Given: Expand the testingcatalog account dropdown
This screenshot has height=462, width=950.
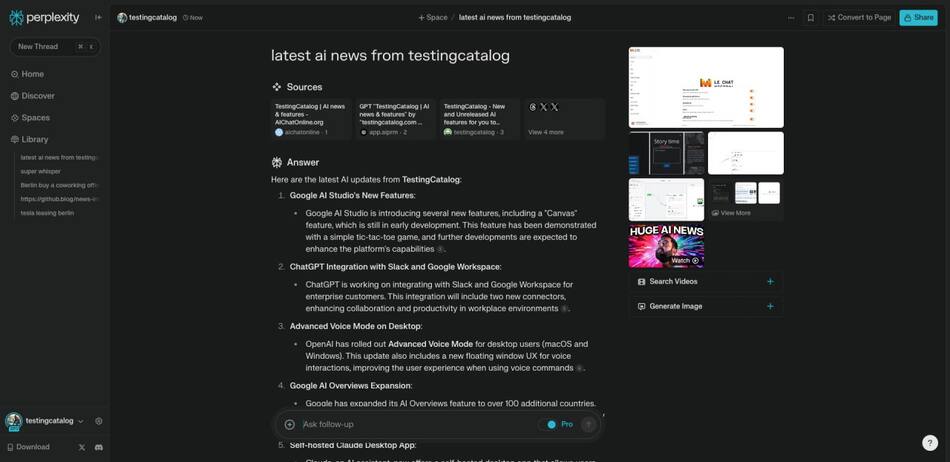Looking at the screenshot, I should (81, 421).
